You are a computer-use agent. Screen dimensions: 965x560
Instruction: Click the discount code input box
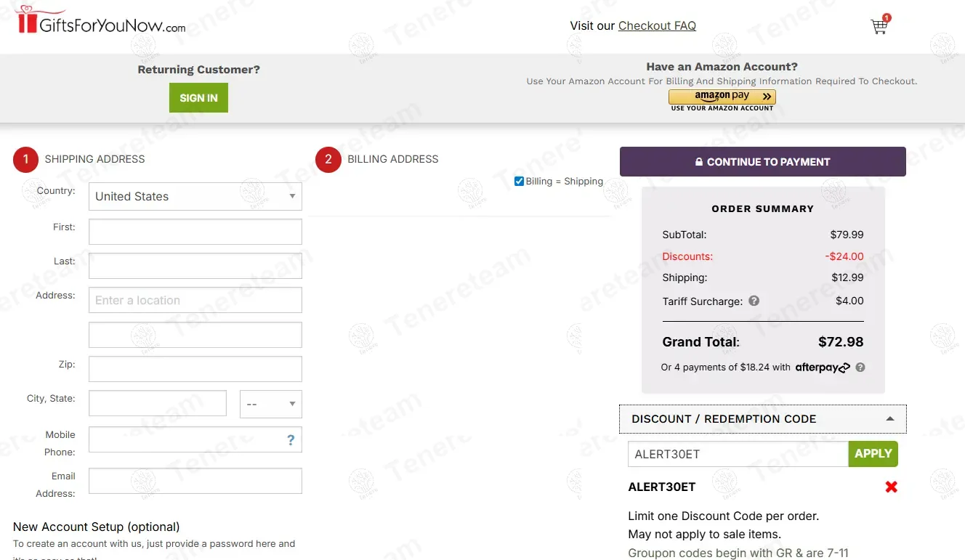click(738, 454)
